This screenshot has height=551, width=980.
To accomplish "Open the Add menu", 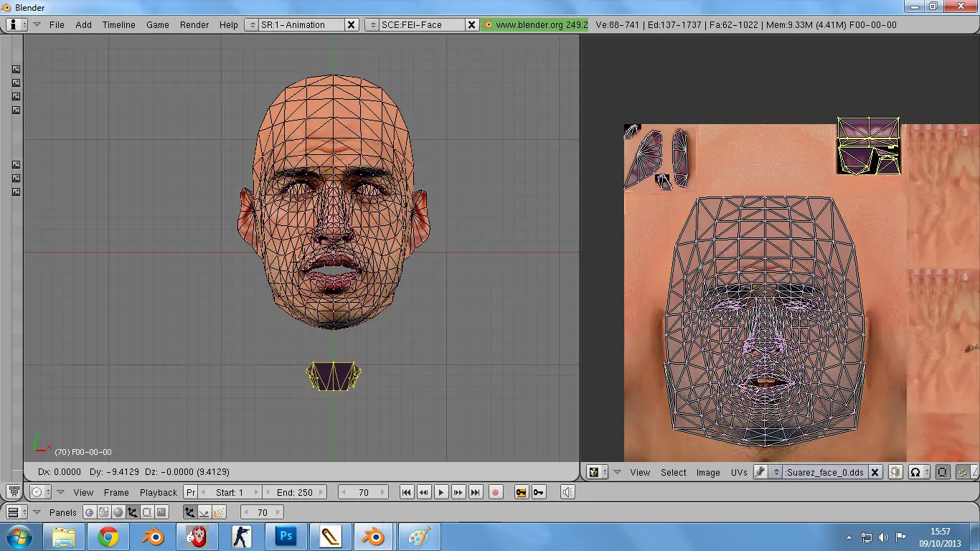I will [84, 24].
